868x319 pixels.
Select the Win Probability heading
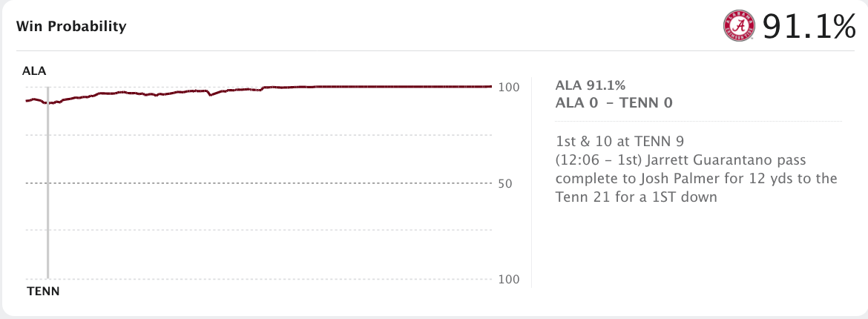point(71,26)
